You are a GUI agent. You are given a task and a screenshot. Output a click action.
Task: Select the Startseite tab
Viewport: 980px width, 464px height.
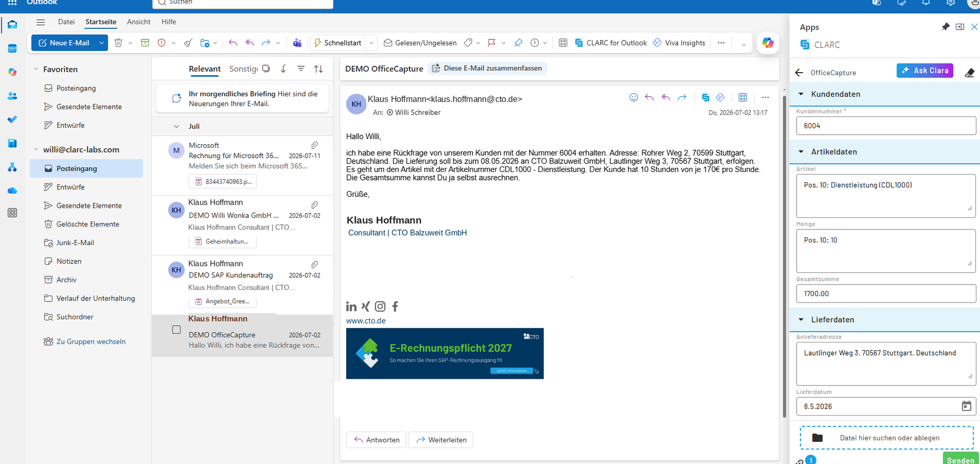click(x=101, y=22)
